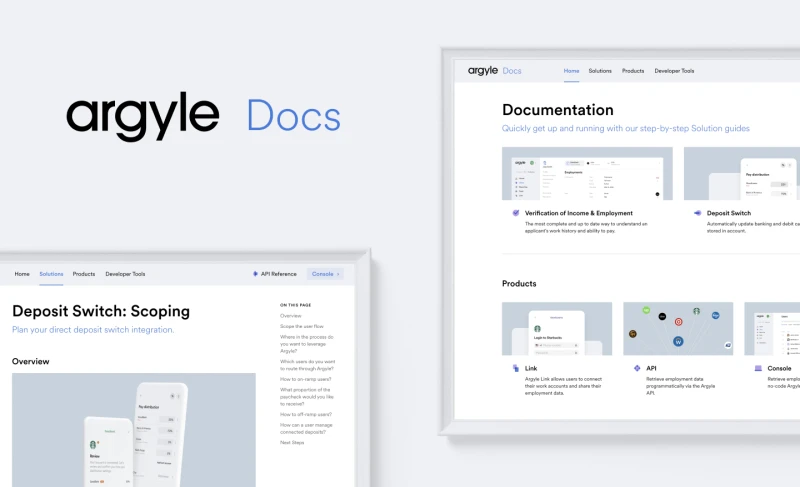This screenshot has width=800, height=487.
Task: Open API product title
Action: coord(651,368)
